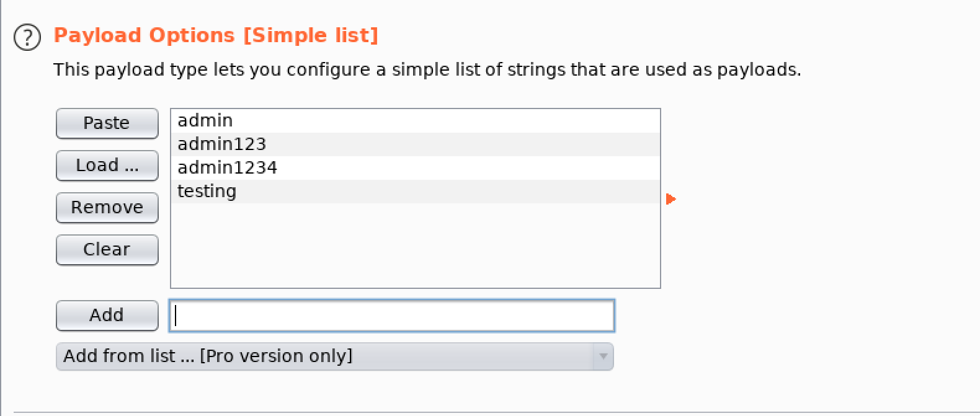This screenshot has height=416, width=980.
Task: Click Add from list [Pro version only] label
Action: pyautogui.click(x=208, y=356)
